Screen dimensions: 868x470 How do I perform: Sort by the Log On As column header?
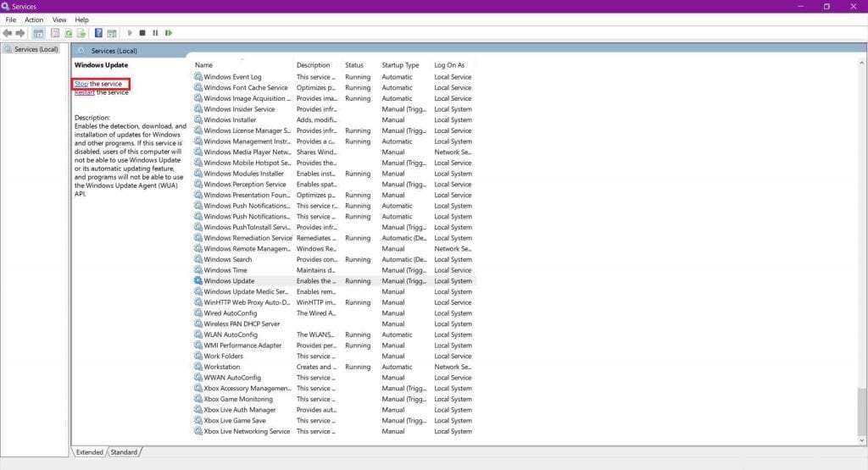(x=449, y=65)
